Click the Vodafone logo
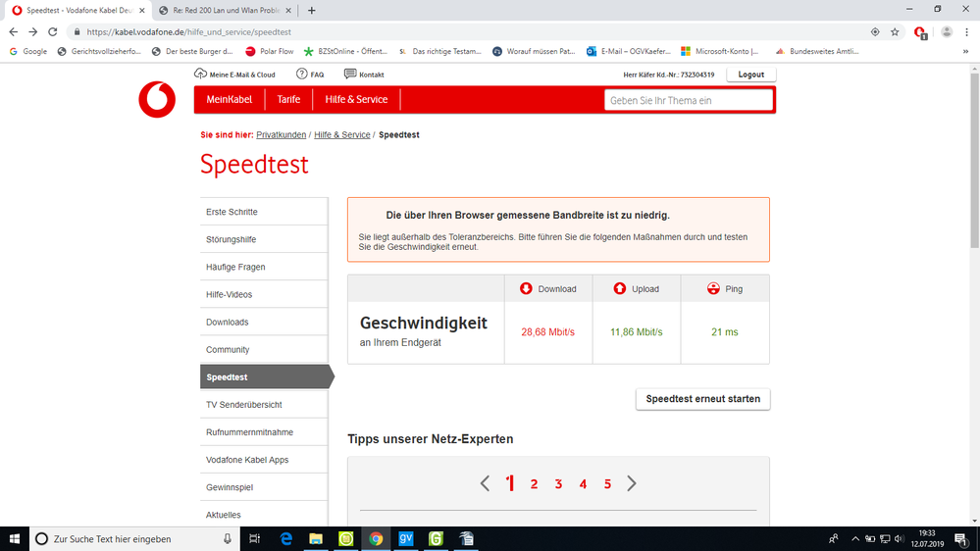This screenshot has height=551, width=980. (x=157, y=99)
